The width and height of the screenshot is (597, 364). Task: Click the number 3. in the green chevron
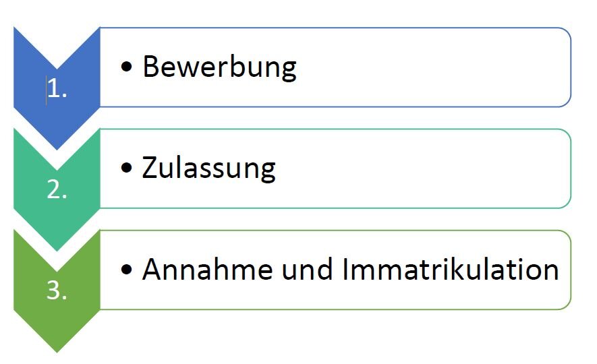57,292
